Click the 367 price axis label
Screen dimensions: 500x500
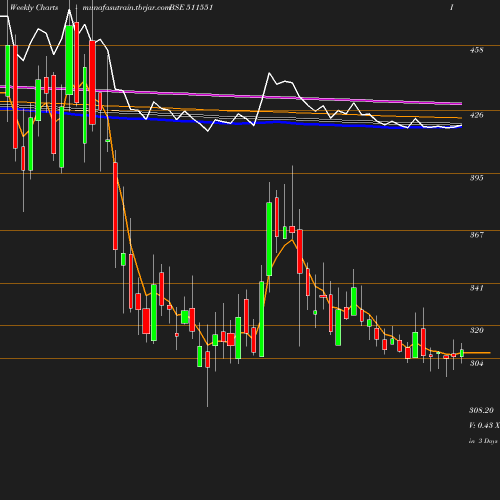(x=476, y=235)
